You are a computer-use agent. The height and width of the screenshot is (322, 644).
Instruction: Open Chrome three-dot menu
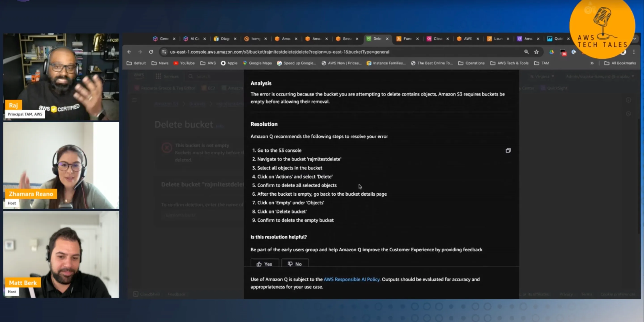(634, 52)
